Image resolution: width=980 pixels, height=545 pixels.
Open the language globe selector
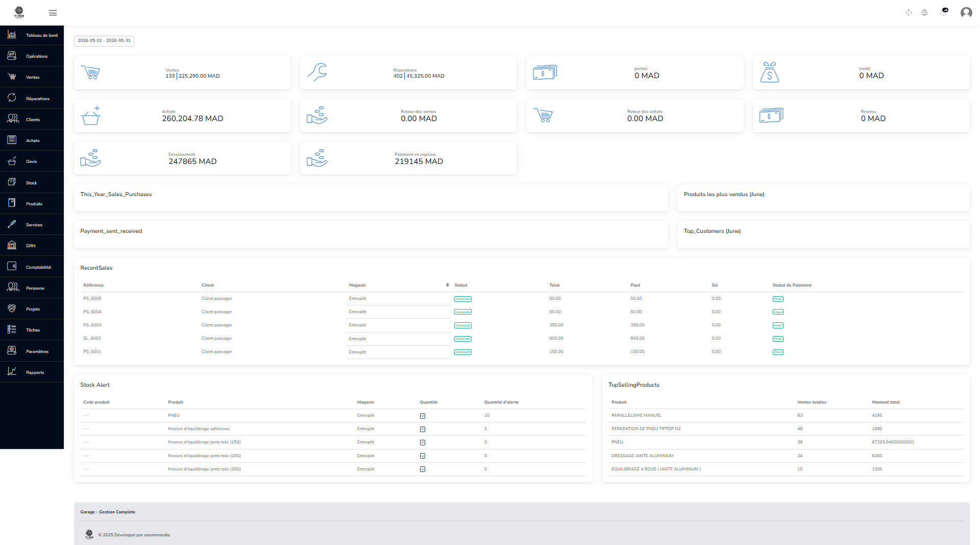[x=924, y=13]
